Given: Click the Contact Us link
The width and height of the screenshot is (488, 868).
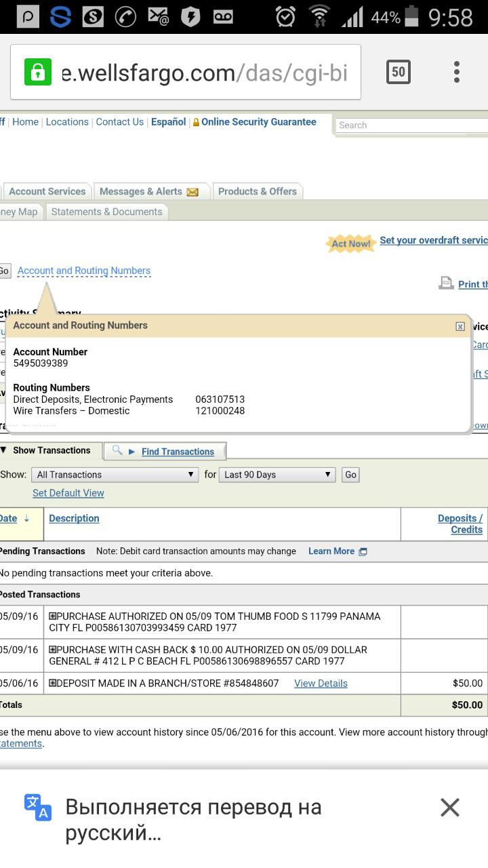Looking at the screenshot, I should (120, 122).
